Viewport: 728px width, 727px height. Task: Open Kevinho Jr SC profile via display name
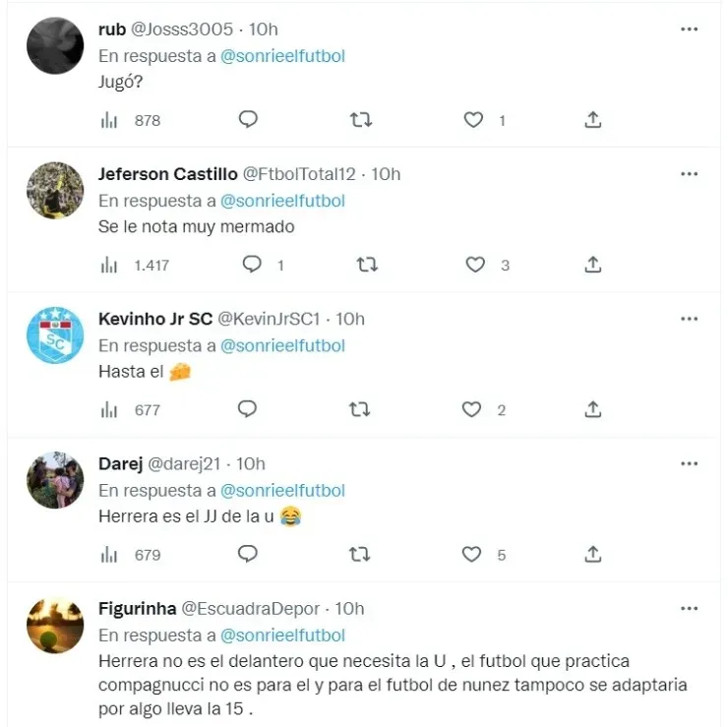click(x=155, y=319)
